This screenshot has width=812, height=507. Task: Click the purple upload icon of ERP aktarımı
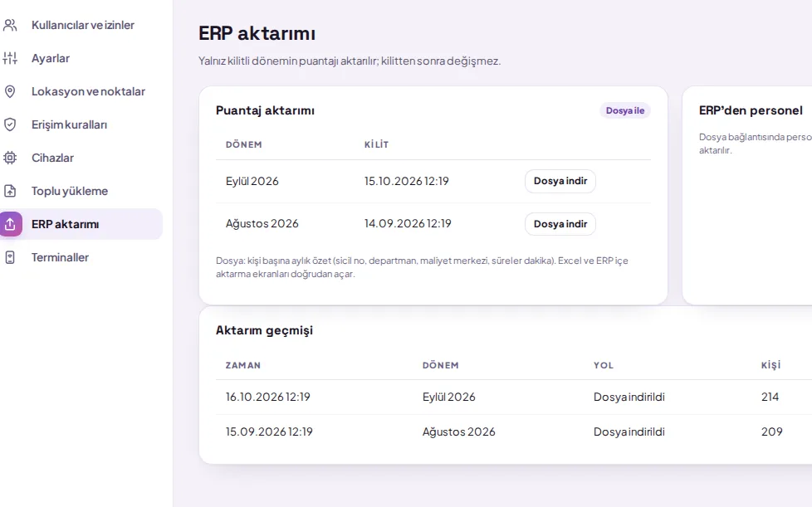click(10, 224)
